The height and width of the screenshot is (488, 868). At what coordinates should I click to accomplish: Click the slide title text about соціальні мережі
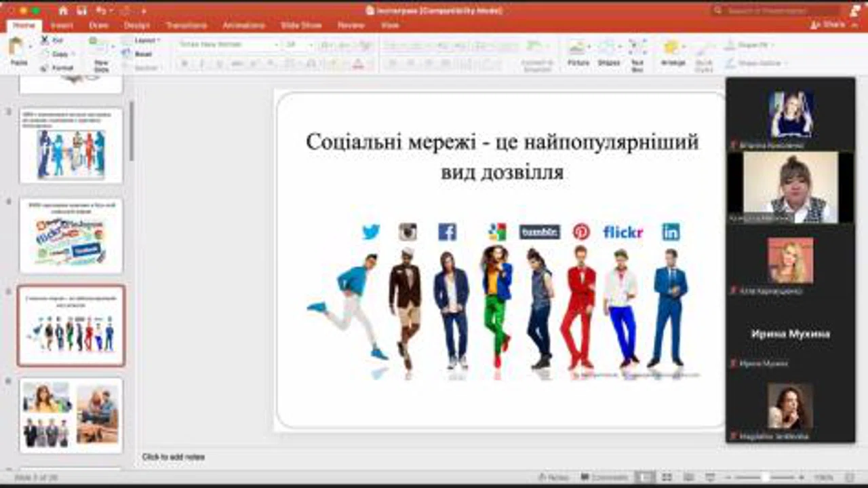coord(502,157)
